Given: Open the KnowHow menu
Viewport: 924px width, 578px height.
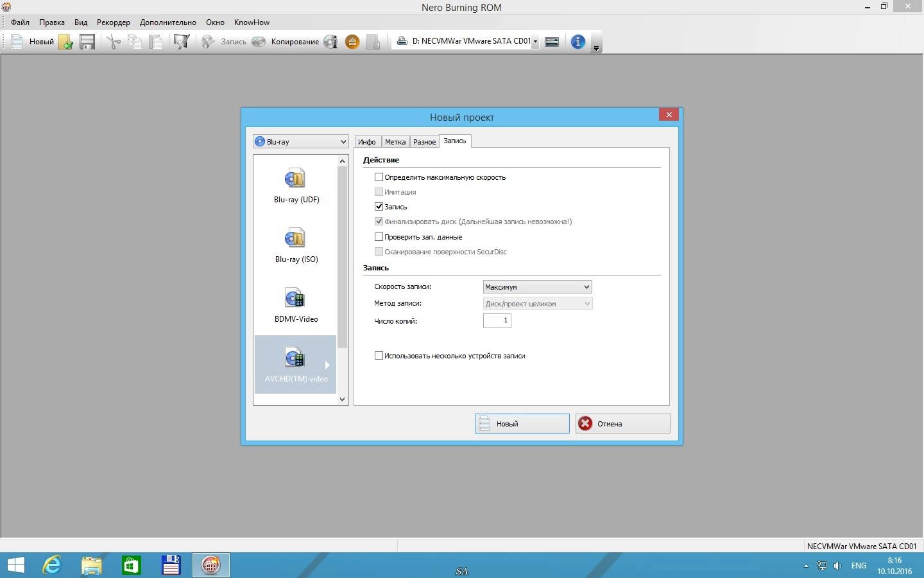Looking at the screenshot, I should pos(252,22).
